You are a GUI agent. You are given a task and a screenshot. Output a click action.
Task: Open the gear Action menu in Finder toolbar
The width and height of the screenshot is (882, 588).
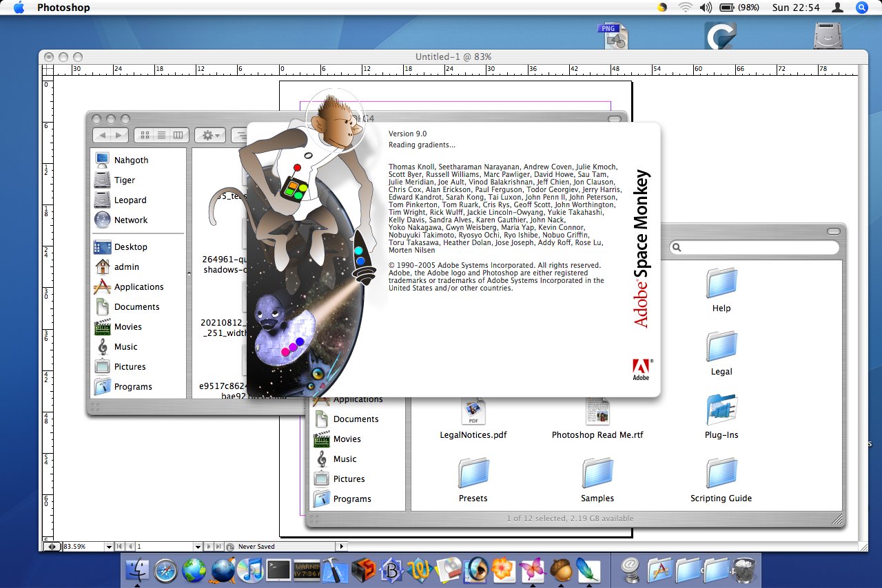209,135
